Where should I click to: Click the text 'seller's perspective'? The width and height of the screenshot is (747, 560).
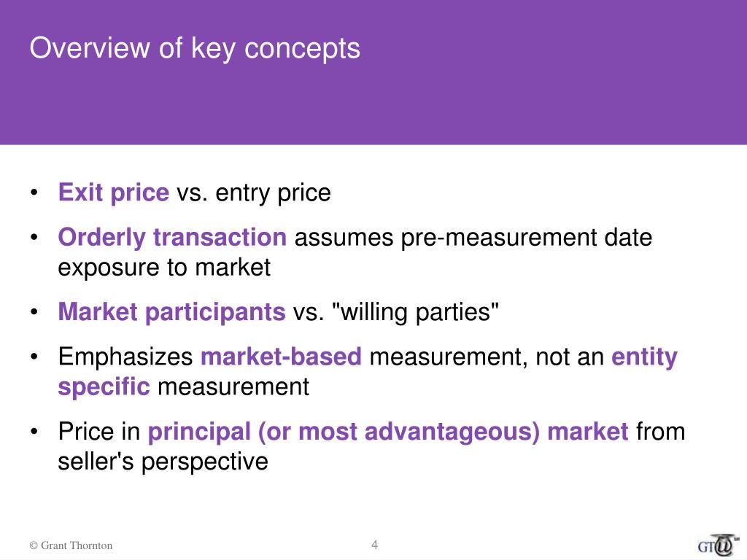coord(163,462)
